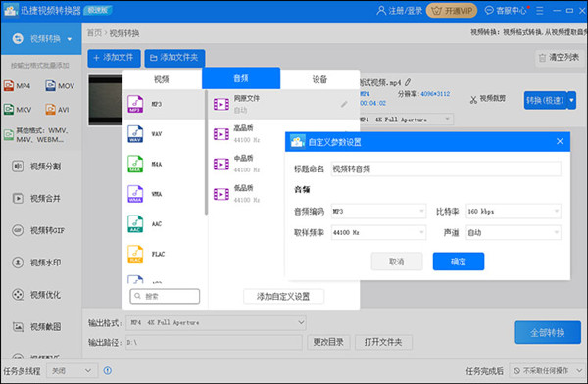Click the 视频裁剪 scissors icon
Viewport: 588px width, 384px height.
click(473, 99)
